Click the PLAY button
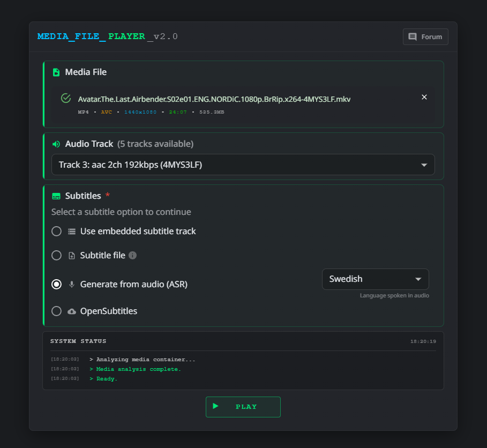 click(x=243, y=407)
